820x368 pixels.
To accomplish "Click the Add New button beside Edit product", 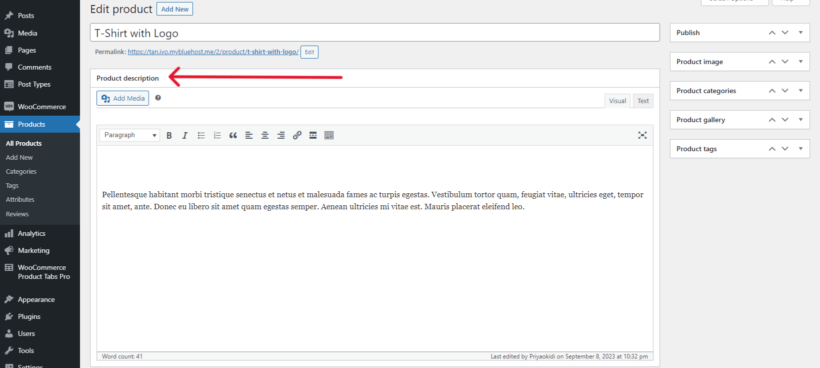I will pos(175,9).
